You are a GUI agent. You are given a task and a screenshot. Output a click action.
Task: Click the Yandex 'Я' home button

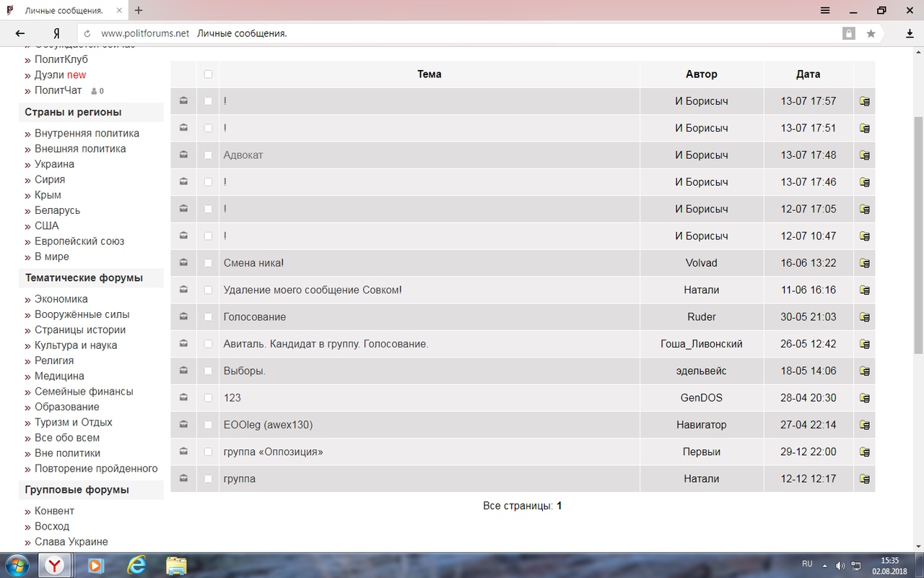(56, 33)
